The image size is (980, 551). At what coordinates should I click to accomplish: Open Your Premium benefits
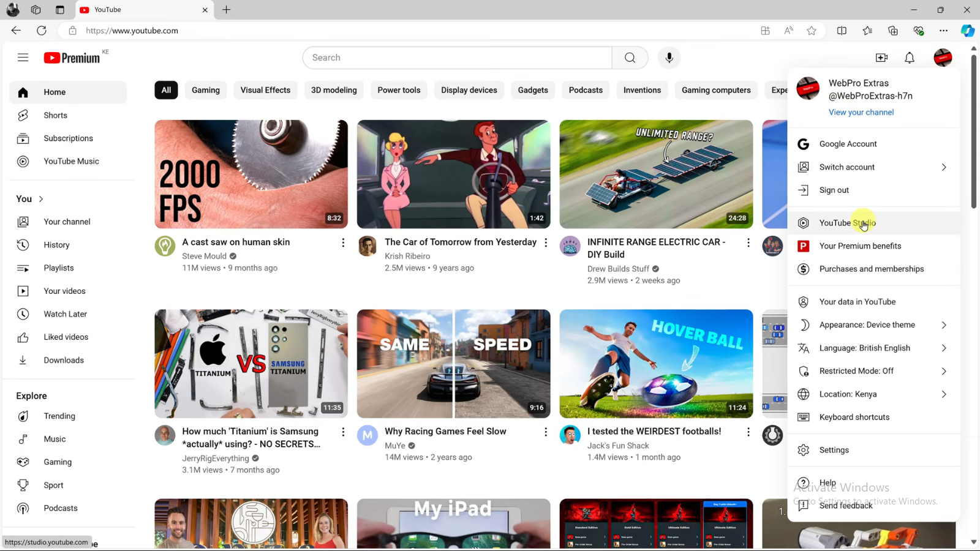click(x=873, y=246)
